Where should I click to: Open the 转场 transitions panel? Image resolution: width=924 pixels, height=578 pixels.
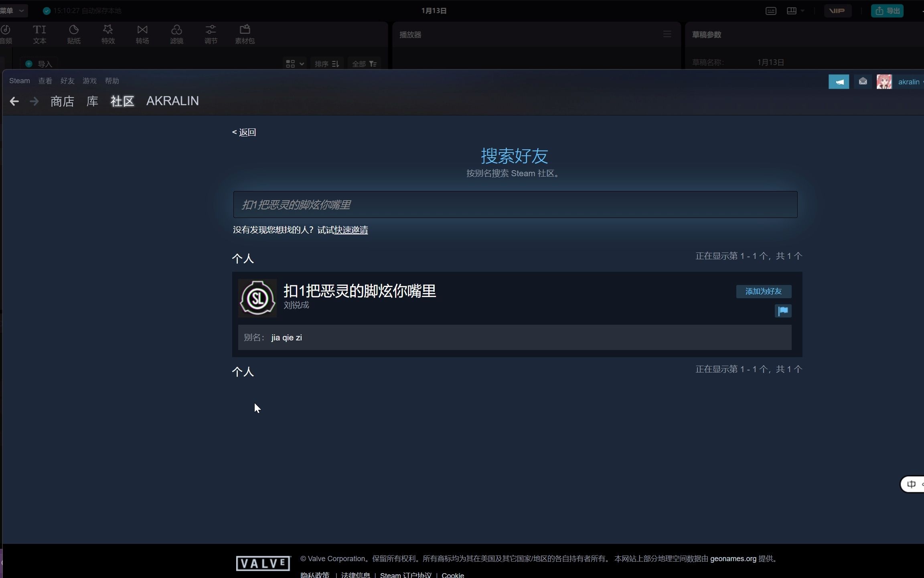(x=142, y=34)
